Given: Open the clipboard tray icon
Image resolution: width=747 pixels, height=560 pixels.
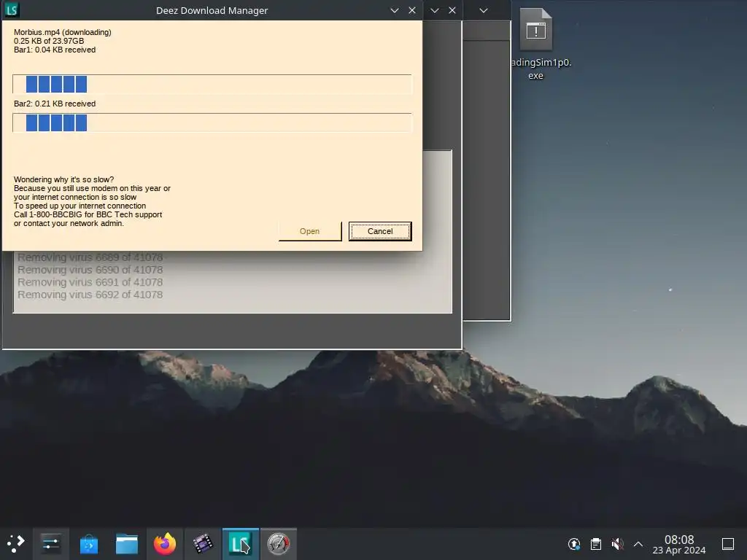Looking at the screenshot, I should click(x=595, y=544).
